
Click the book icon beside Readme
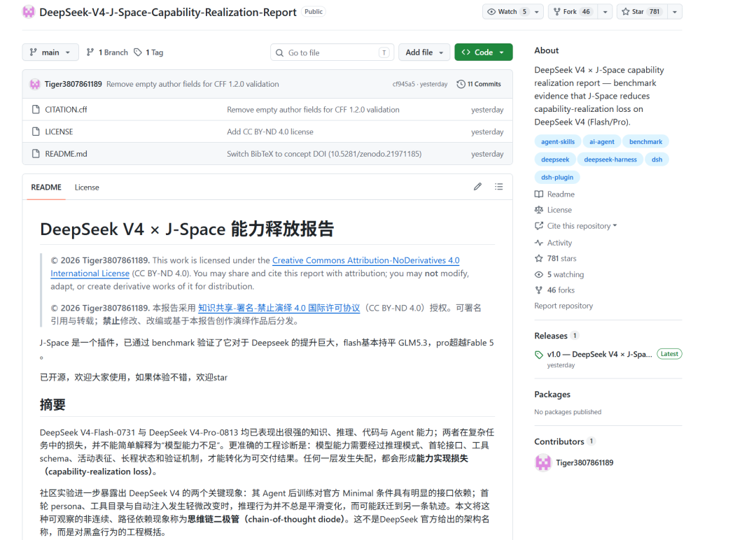coord(538,194)
